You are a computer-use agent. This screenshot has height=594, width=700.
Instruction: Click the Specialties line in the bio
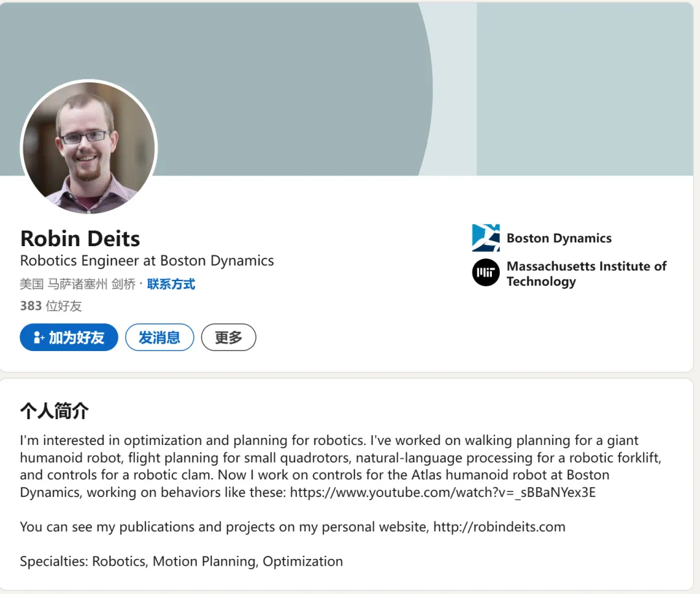pyautogui.click(x=181, y=561)
